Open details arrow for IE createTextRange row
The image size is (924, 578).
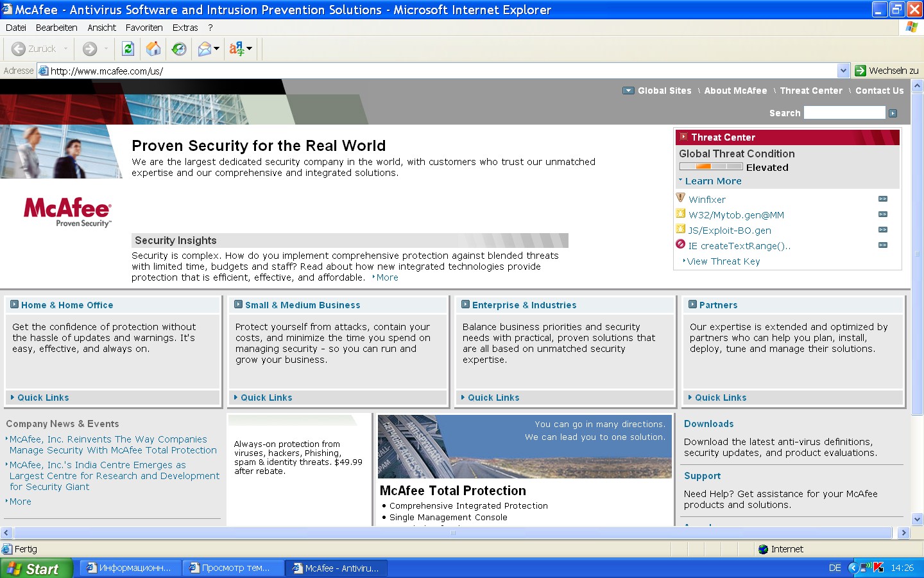tap(883, 245)
